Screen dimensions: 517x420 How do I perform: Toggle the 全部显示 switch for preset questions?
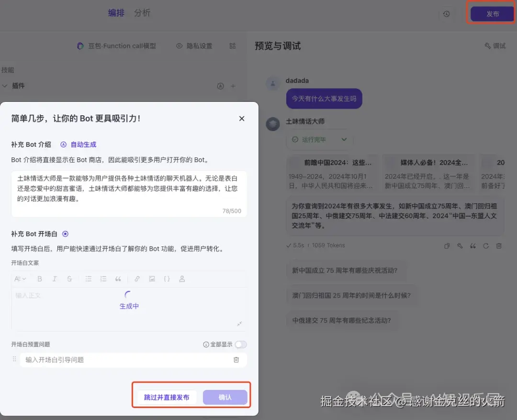coord(241,344)
